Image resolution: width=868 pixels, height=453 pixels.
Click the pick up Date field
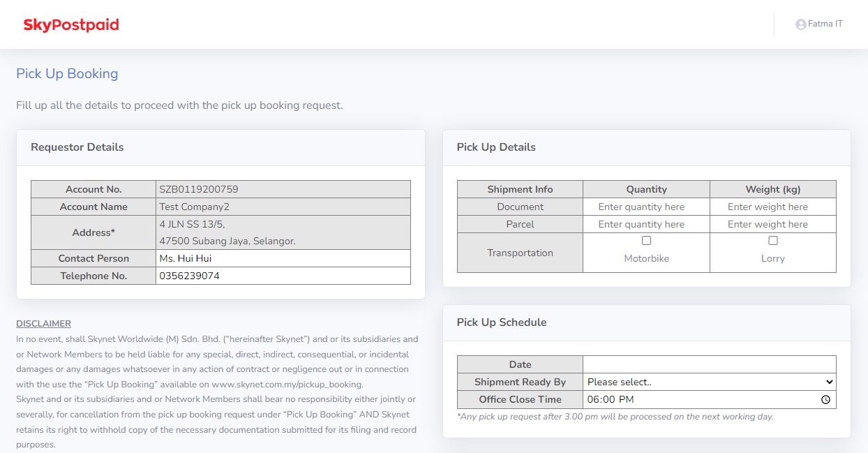click(x=709, y=364)
